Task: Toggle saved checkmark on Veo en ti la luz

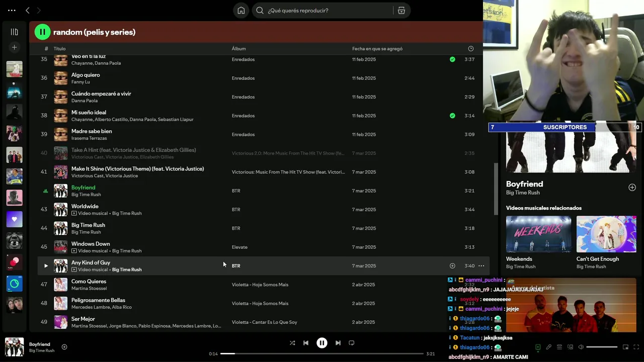Action: pos(452,59)
